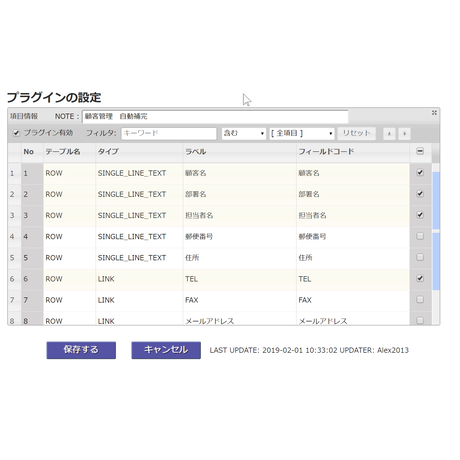Uncheck the TEL row checkbox

[x=420, y=278]
